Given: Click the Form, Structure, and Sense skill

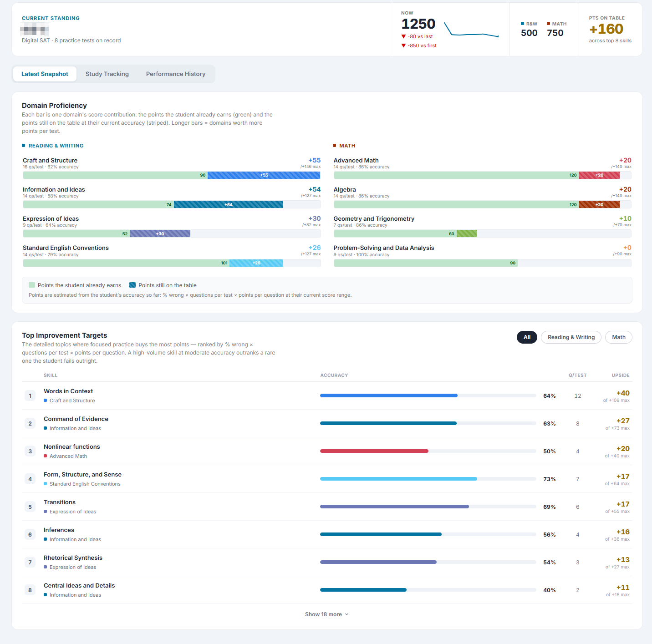Looking at the screenshot, I should click(x=82, y=475).
